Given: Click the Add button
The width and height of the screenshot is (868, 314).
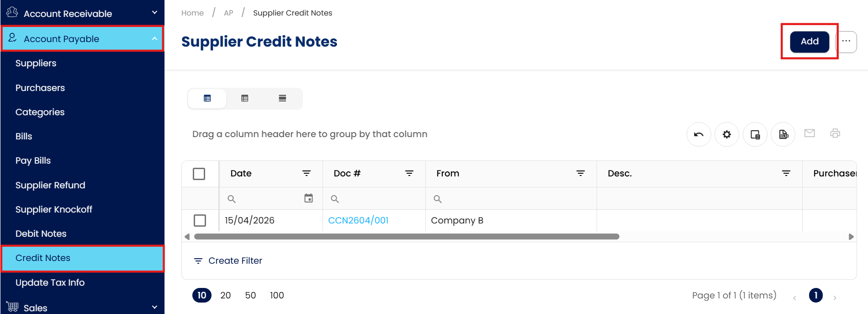Looking at the screenshot, I should pos(809,42).
